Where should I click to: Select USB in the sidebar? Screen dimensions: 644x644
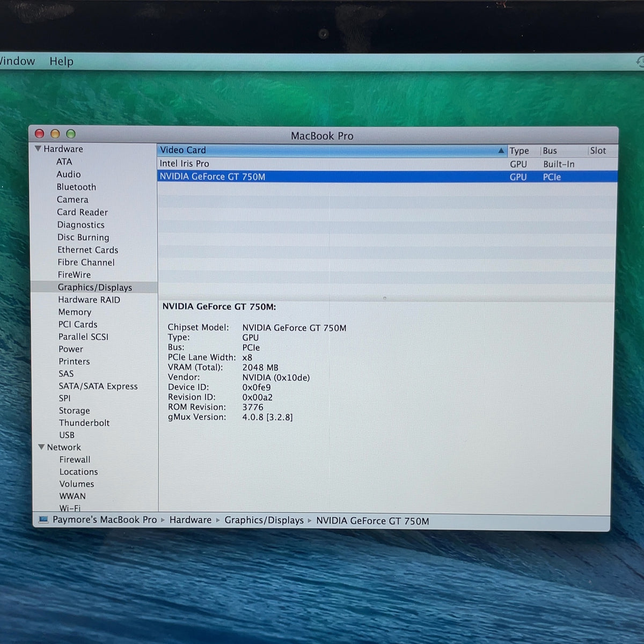(67, 435)
